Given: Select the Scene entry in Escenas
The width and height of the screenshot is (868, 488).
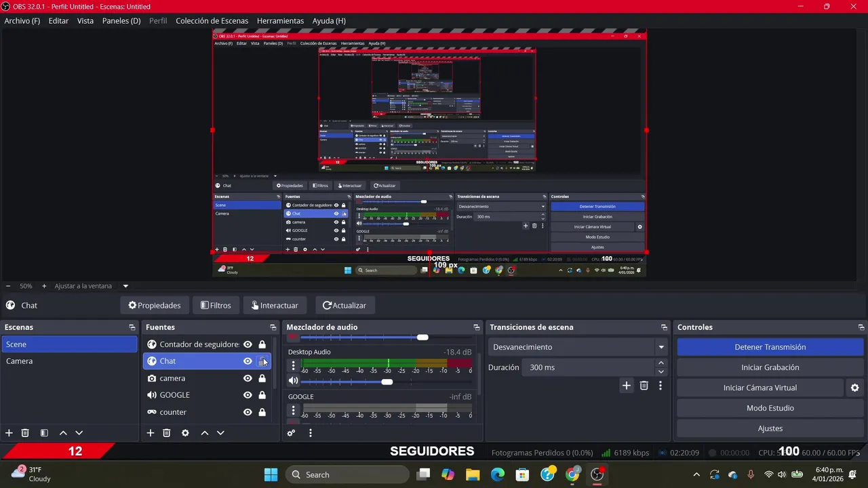Looking at the screenshot, I should point(68,344).
